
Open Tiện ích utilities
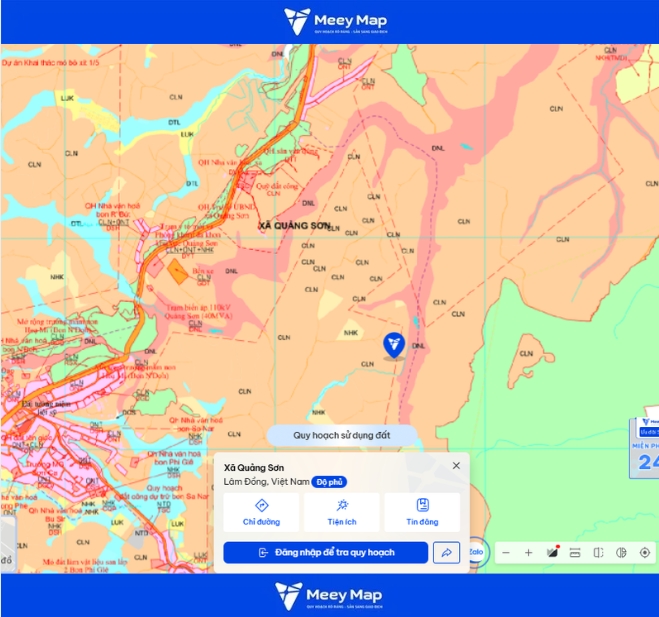[x=342, y=512]
